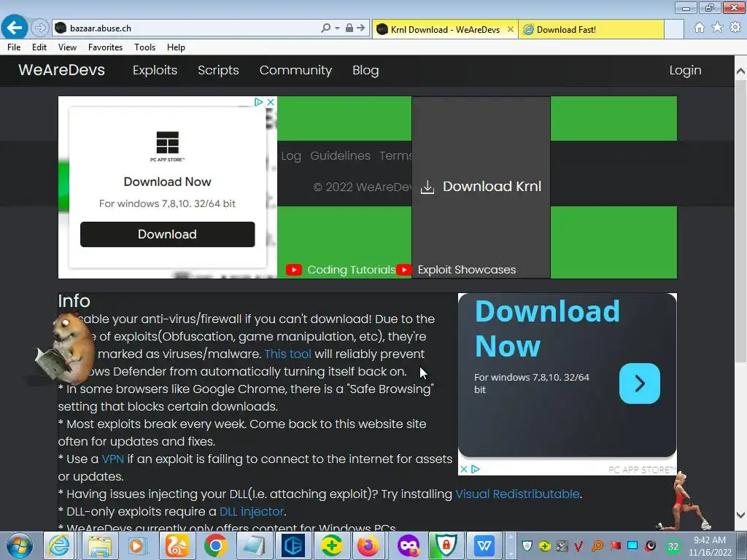Click the security padlock in address bar
Image resolution: width=747 pixels, height=560 pixels.
[x=349, y=28]
